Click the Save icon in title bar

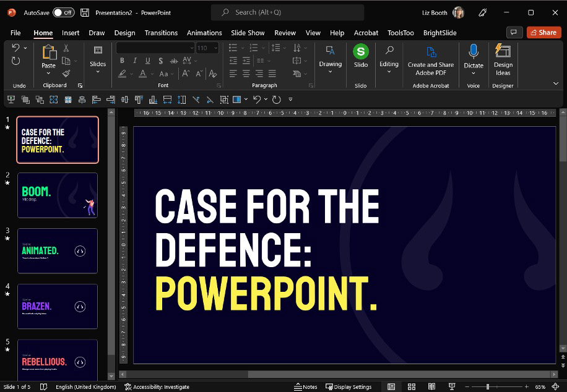[x=85, y=12]
